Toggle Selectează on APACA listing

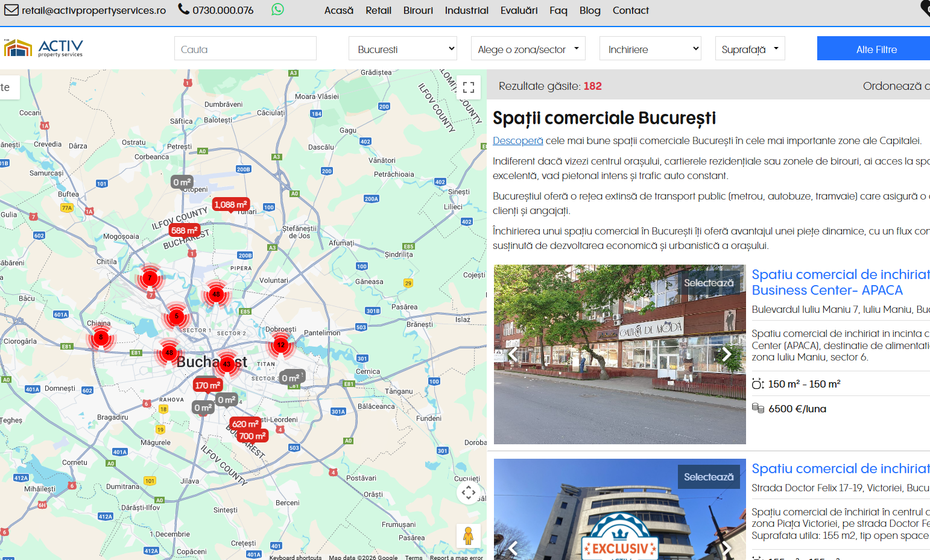[709, 283]
